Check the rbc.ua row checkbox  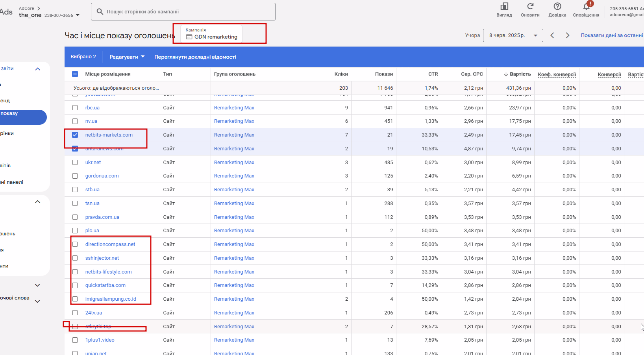coord(75,108)
